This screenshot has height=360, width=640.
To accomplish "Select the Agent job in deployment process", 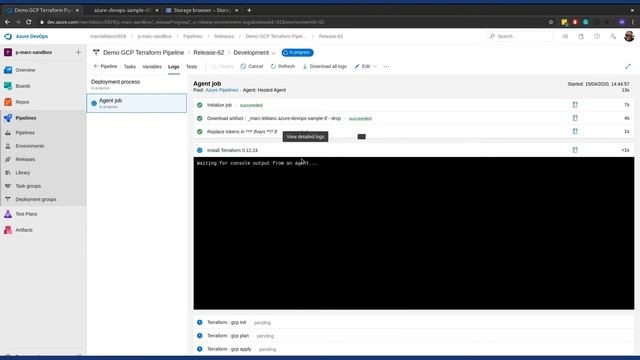I will tap(137, 103).
